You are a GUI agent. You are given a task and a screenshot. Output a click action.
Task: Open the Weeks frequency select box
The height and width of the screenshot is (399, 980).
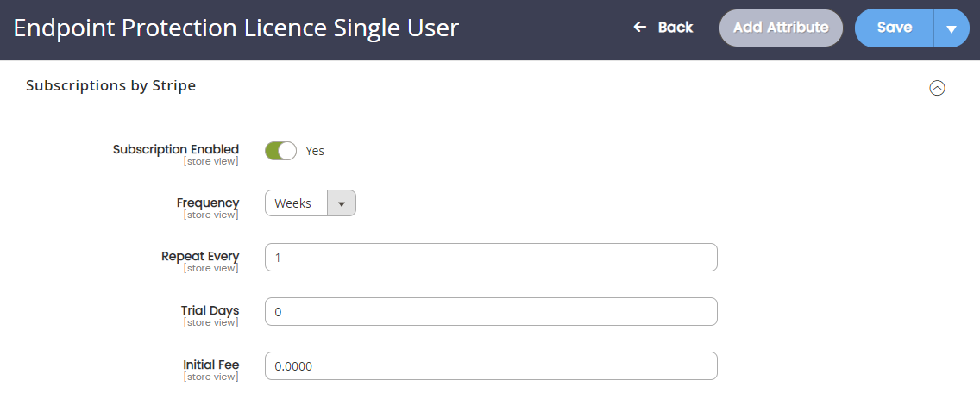[310, 203]
